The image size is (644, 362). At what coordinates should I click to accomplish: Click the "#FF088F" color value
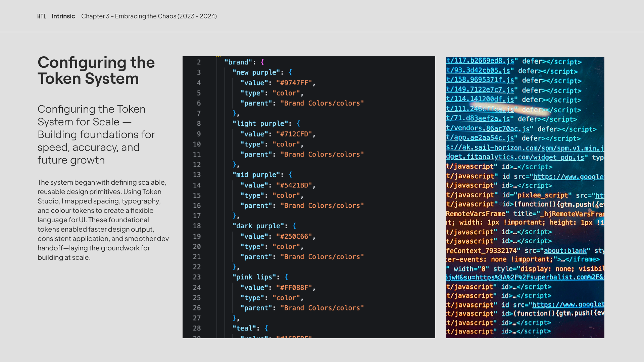[294, 288]
